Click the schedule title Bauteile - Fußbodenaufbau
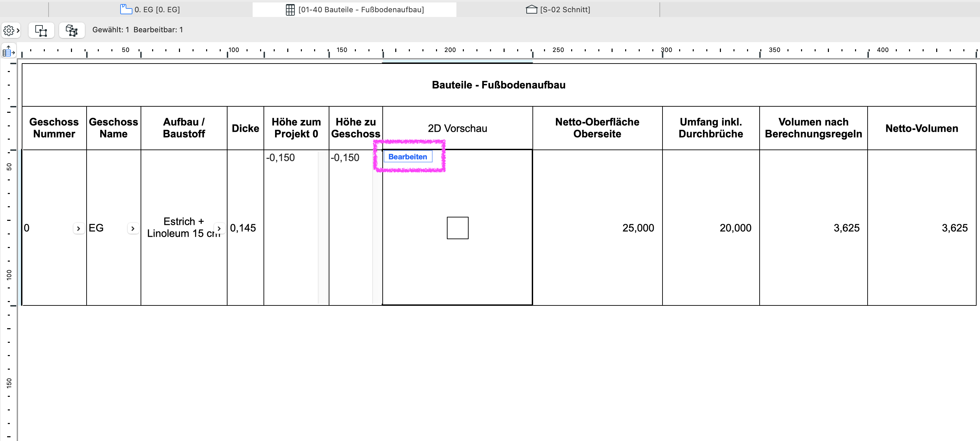This screenshot has height=441, width=980. pyautogui.click(x=498, y=85)
